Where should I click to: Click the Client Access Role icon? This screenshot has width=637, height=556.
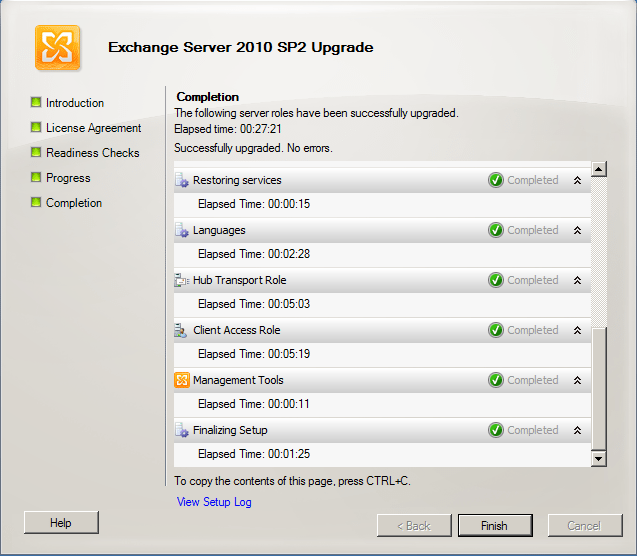tap(181, 330)
